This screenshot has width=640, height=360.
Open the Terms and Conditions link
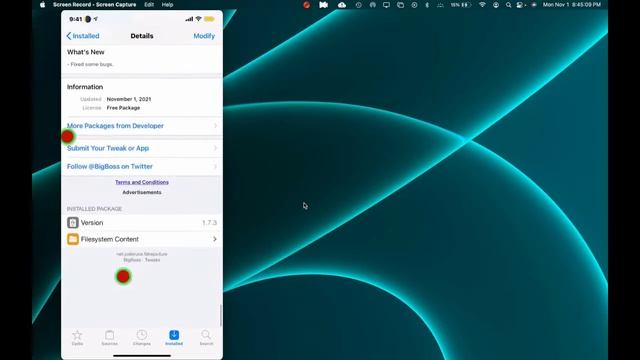pyautogui.click(x=142, y=182)
